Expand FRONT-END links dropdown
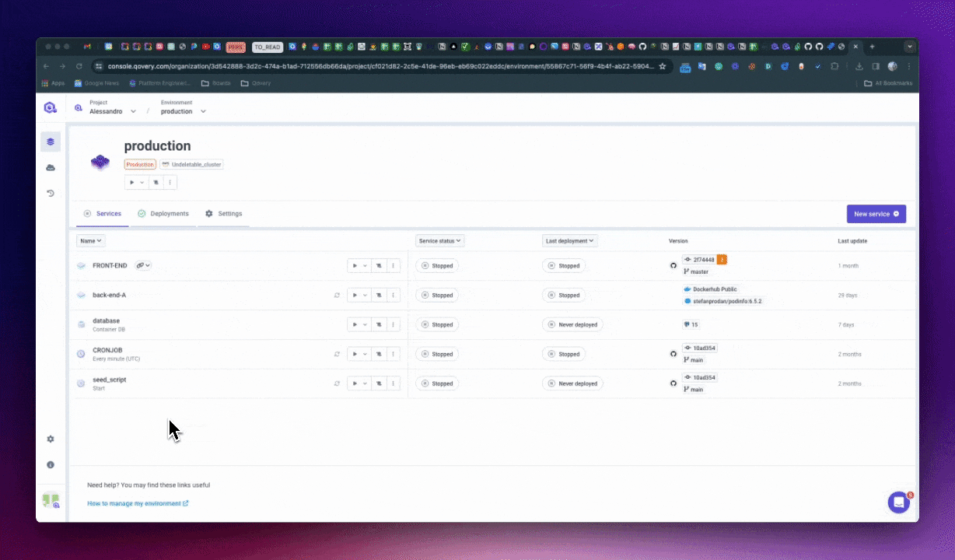The width and height of the screenshot is (955, 560). coord(143,265)
